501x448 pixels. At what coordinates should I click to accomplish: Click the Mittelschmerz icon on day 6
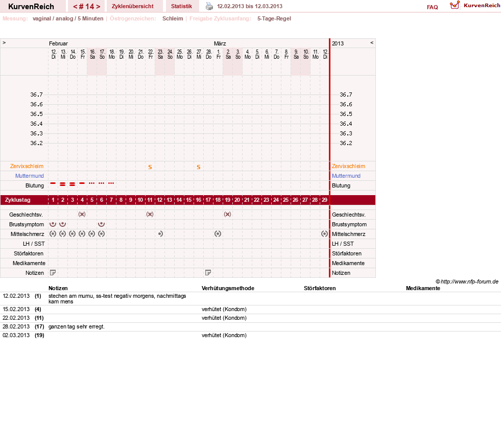pyautogui.click(x=101, y=233)
